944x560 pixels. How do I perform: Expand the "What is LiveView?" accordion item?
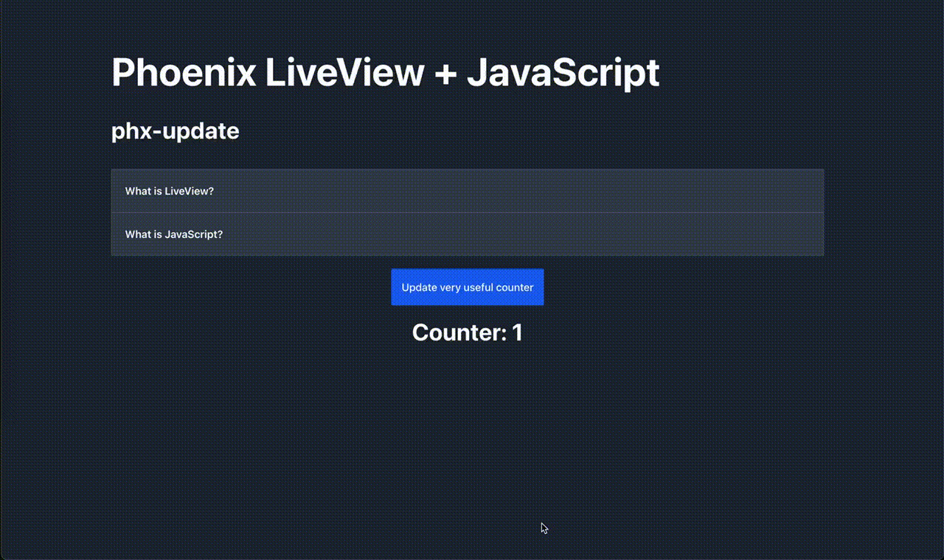(x=467, y=191)
